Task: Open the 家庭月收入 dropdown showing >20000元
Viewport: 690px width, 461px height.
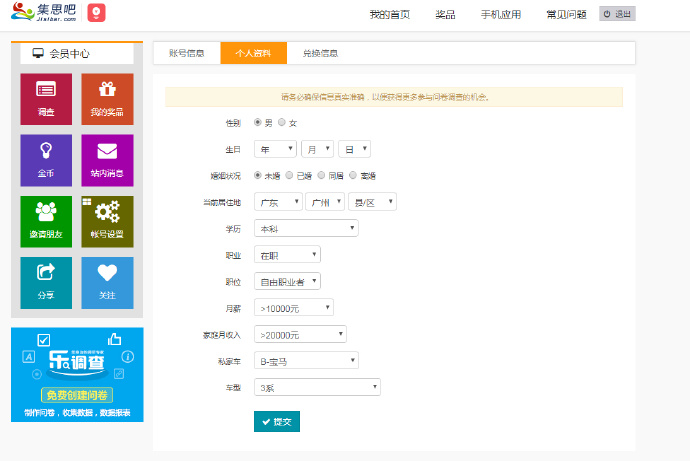Action: click(x=301, y=334)
